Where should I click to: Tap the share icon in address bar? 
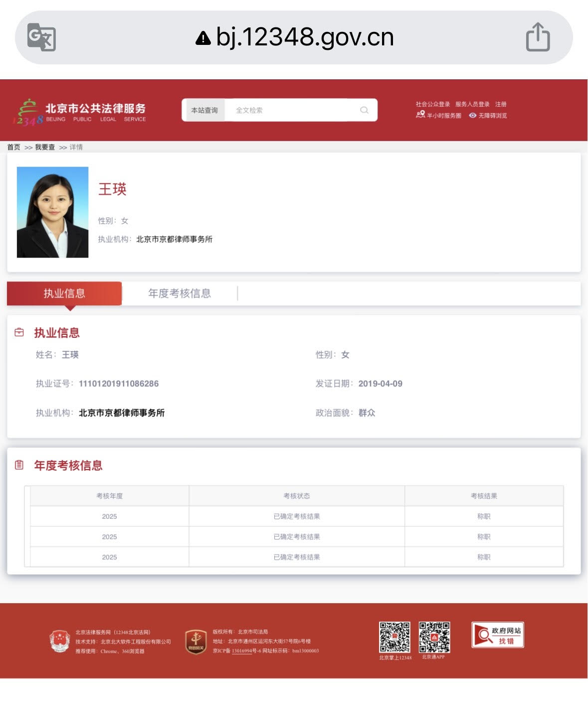(x=538, y=37)
